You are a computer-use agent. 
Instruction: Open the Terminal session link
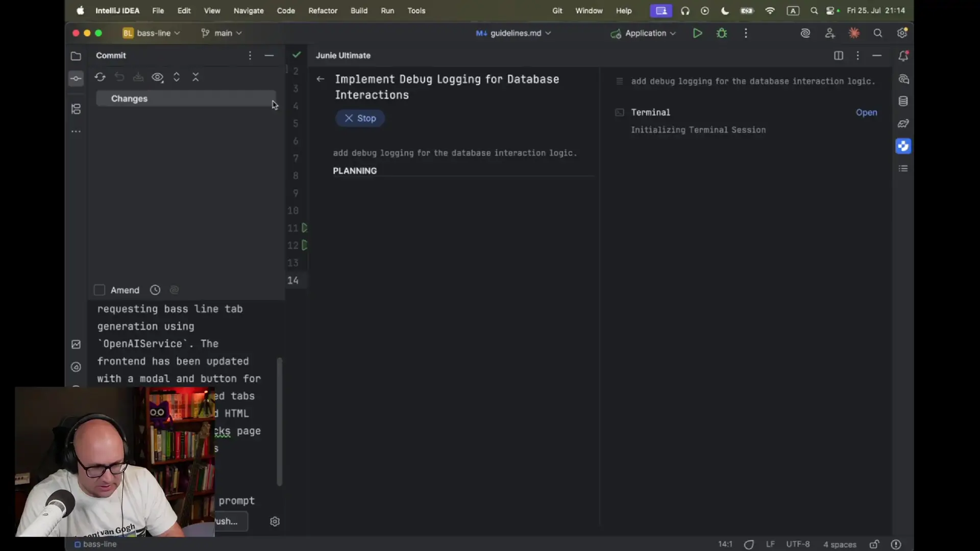pyautogui.click(x=867, y=112)
